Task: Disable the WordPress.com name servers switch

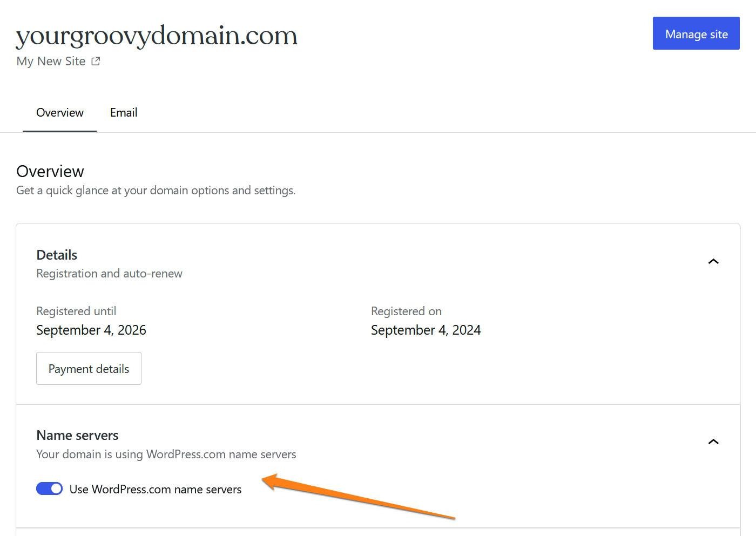Action: pyautogui.click(x=49, y=489)
